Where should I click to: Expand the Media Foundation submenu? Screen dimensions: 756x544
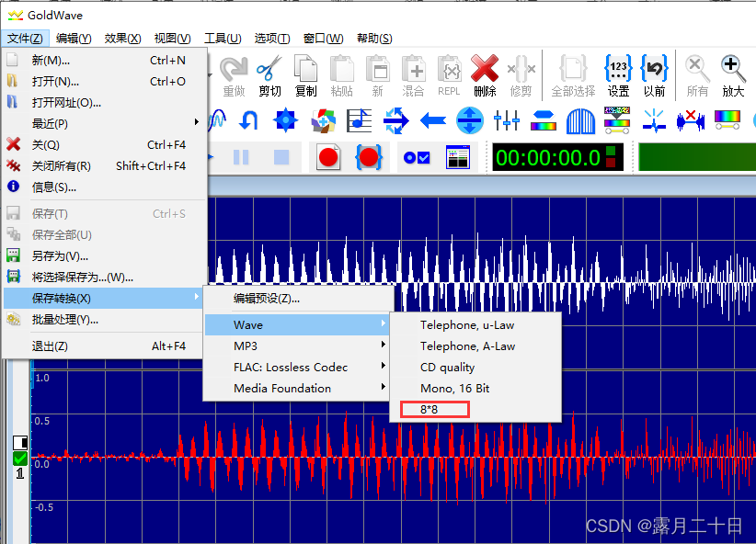[x=297, y=389]
